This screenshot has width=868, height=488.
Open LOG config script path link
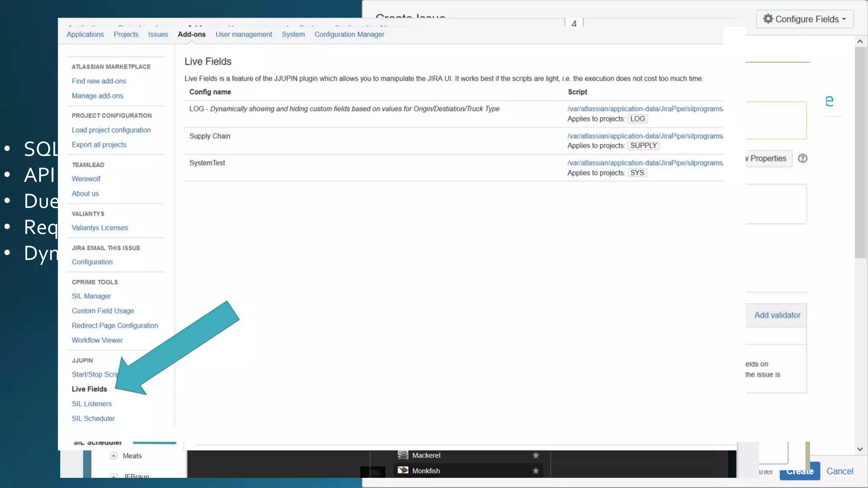point(645,109)
